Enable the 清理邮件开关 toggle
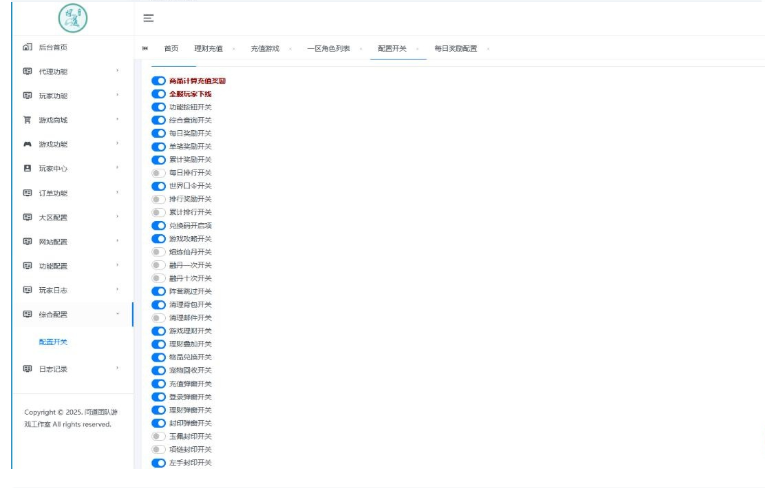Image resolution: width=765 pixels, height=488 pixels. [x=159, y=318]
